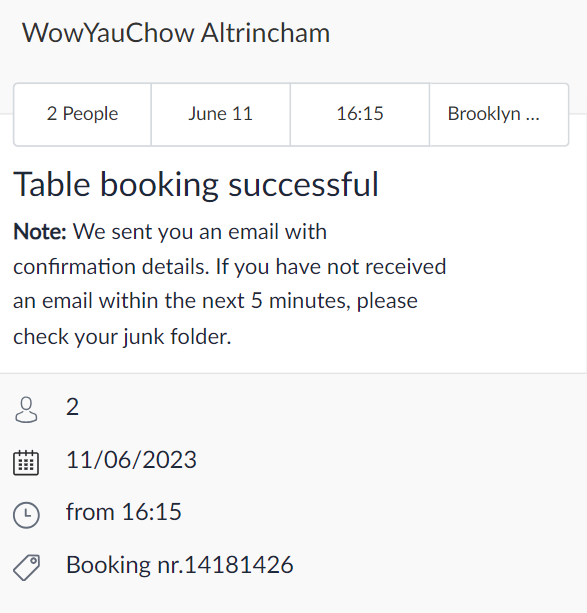Viewport: 587px width, 613px height.
Task: Click the WowYauChow Altrincham title
Action: click(x=176, y=33)
